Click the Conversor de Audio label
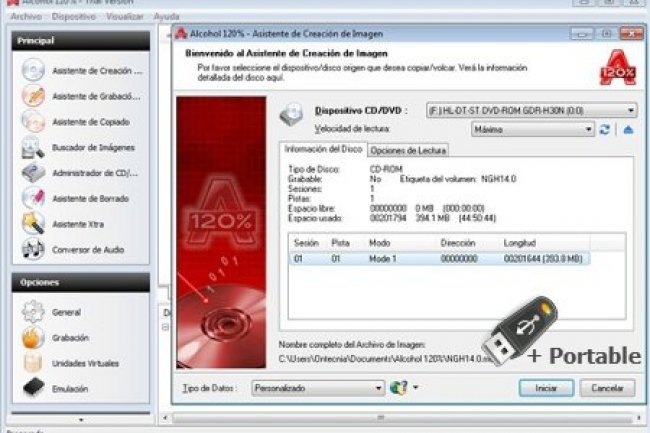Image resolution: width=650 pixels, height=433 pixels. pos(88,250)
